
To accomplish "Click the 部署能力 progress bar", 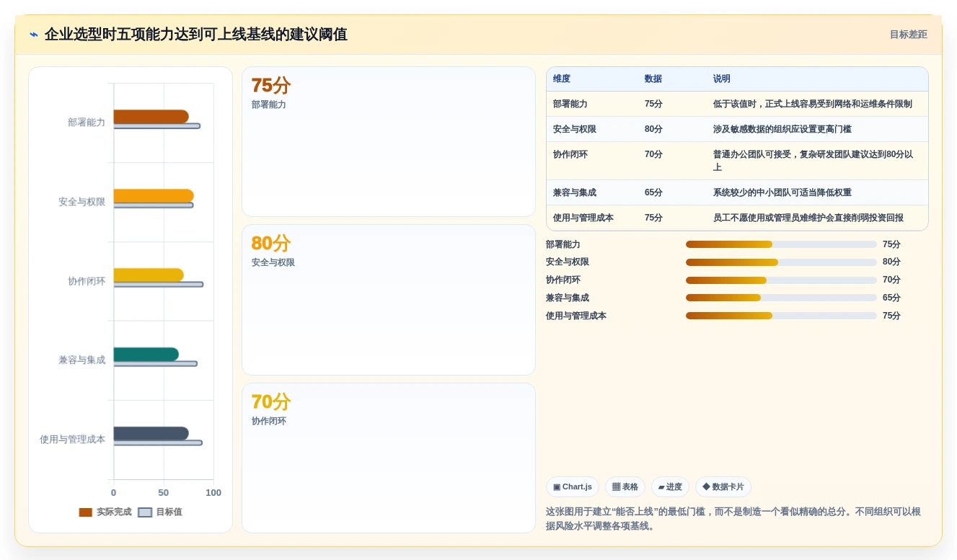I will click(x=781, y=244).
